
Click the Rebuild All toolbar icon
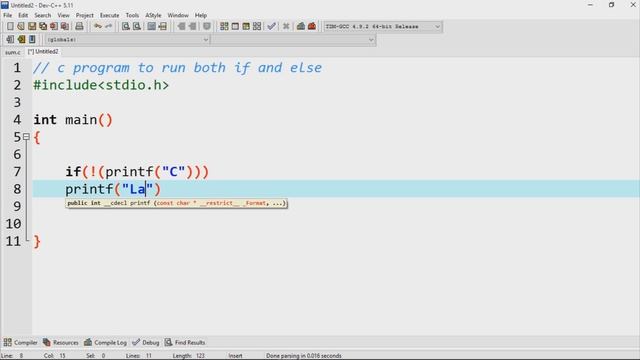(x=257, y=27)
